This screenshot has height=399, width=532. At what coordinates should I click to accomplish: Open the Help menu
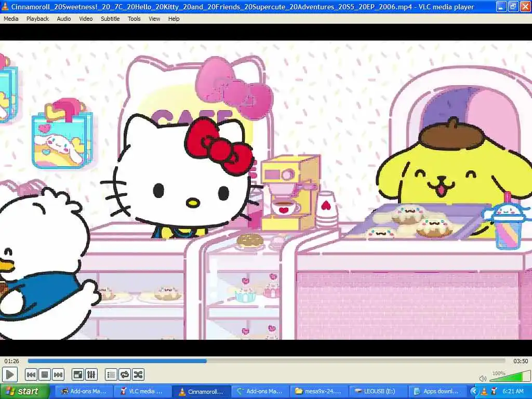click(174, 19)
